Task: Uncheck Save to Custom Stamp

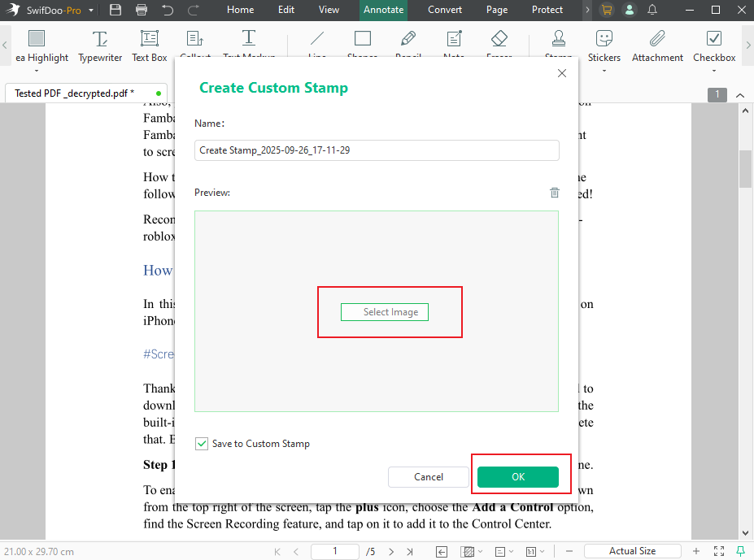Action: (200, 444)
